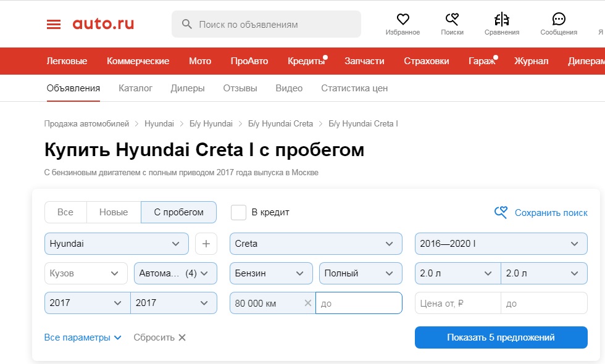Enable the В кредит checkbox
The image size is (605, 364).
(238, 212)
